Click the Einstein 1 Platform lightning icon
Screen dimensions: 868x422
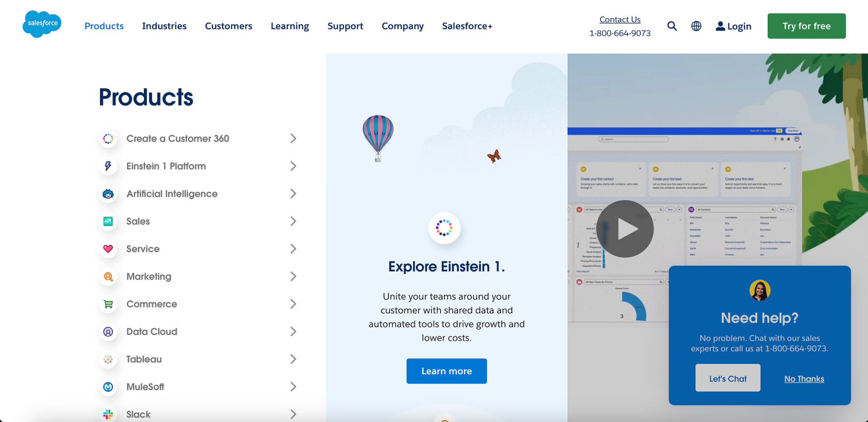108,166
